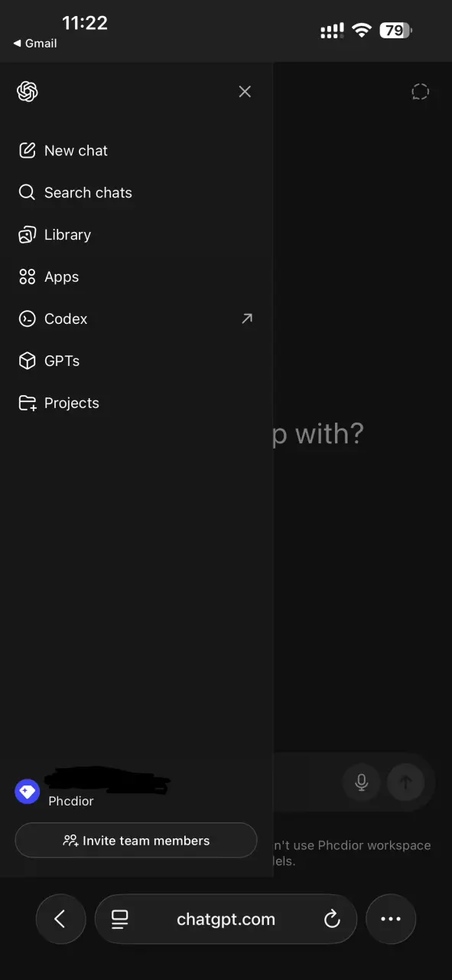Click Invite team members button

[136, 841]
